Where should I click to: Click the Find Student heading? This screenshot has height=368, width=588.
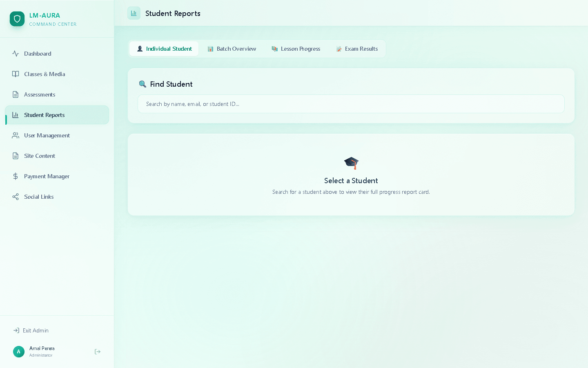[171, 84]
